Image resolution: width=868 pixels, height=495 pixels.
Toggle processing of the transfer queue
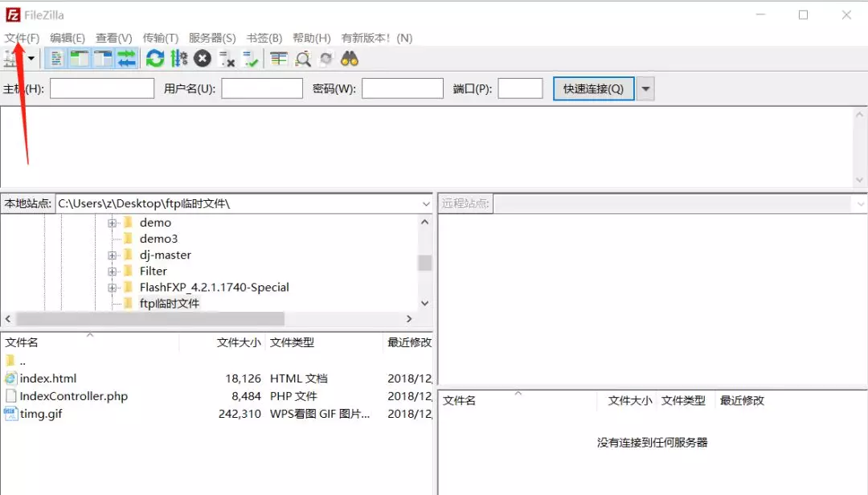[178, 59]
